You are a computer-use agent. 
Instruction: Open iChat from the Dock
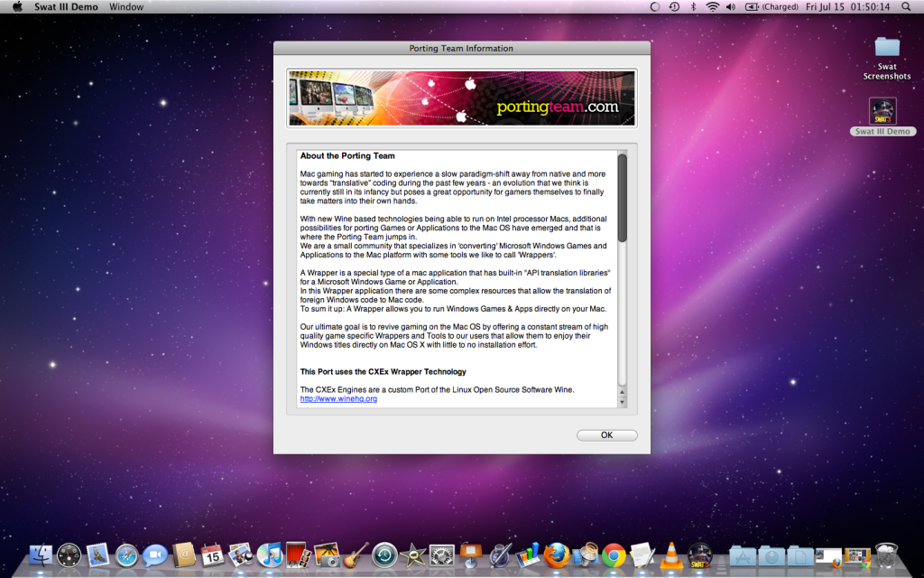pyautogui.click(x=155, y=555)
